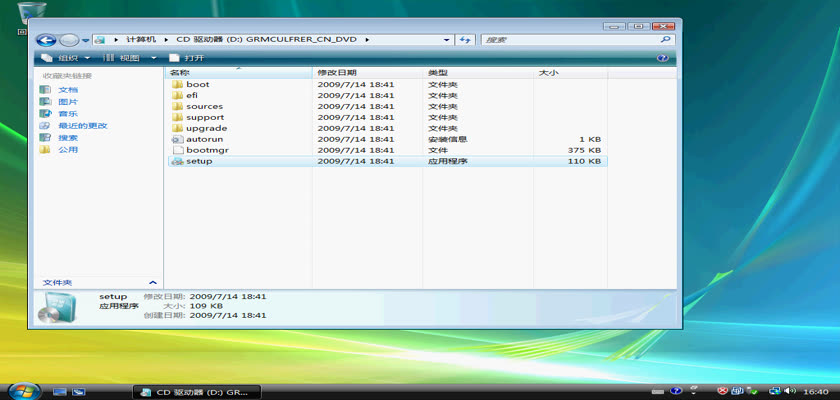Screen dimensions: 840x400
Task: Click the Recycle Bin on desktop
Action: tap(32, 15)
